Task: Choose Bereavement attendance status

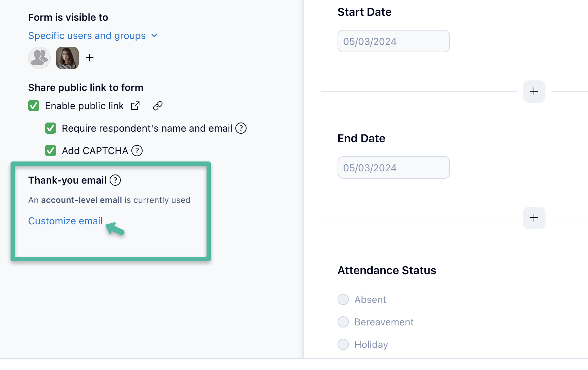Action: (x=343, y=322)
